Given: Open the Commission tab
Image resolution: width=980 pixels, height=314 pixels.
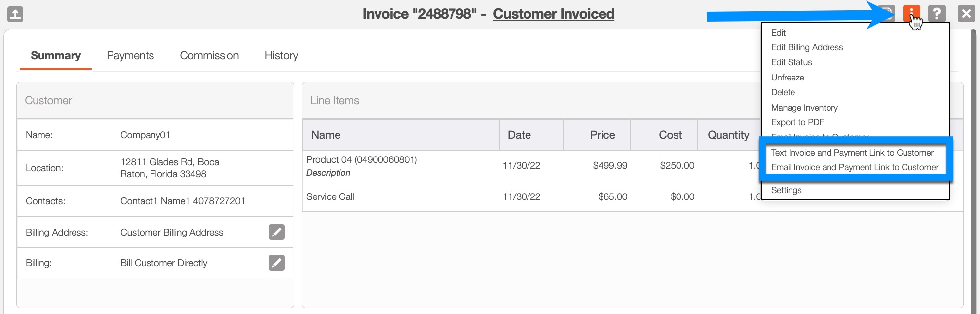Looking at the screenshot, I should 209,56.
